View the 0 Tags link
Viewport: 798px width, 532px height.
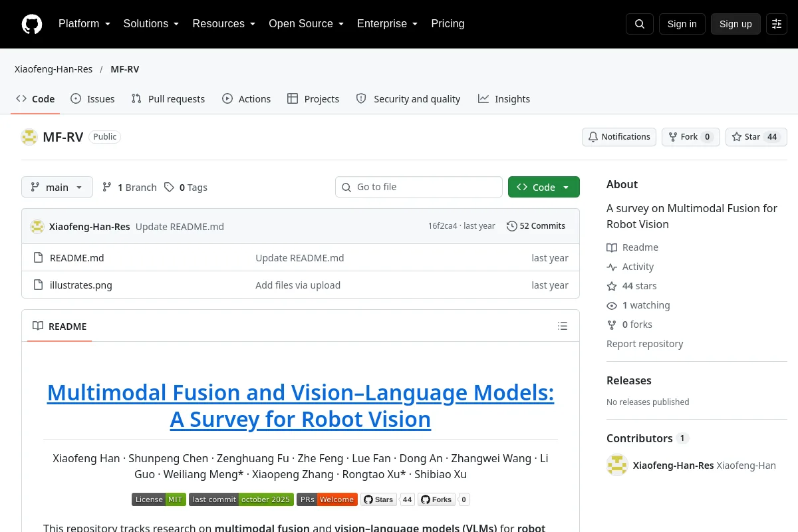(186, 188)
